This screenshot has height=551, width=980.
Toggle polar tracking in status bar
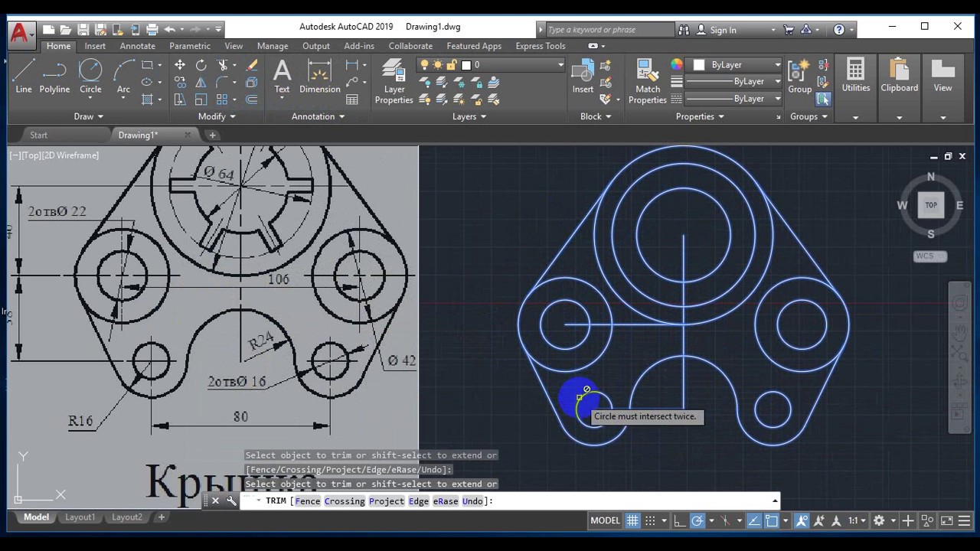(x=697, y=520)
